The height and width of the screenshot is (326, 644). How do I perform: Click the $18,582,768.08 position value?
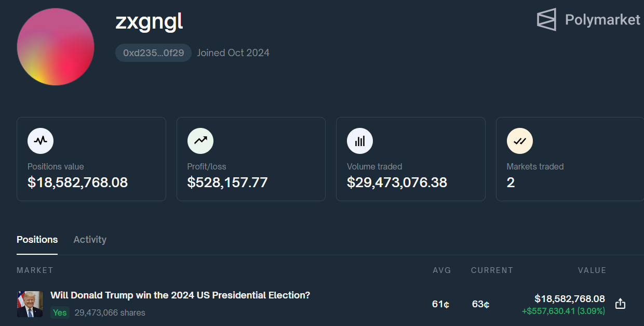click(x=570, y=299)
